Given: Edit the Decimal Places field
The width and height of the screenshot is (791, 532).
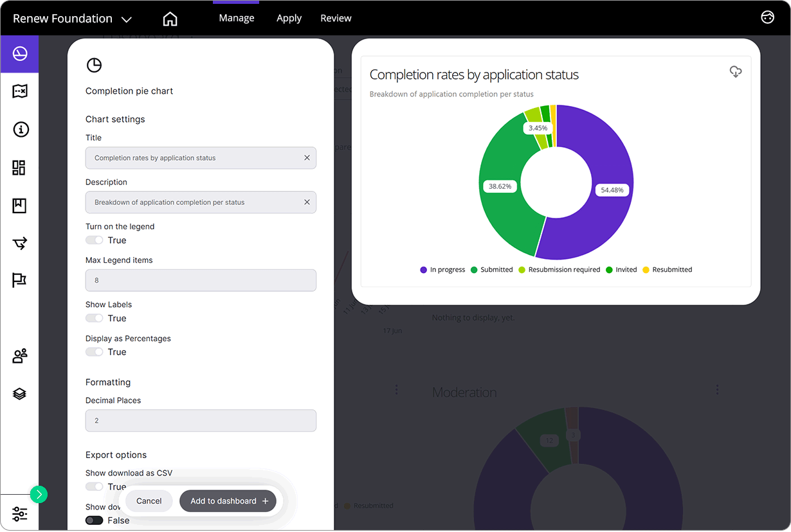Looking at the screenshot, I should coord(201,421).
